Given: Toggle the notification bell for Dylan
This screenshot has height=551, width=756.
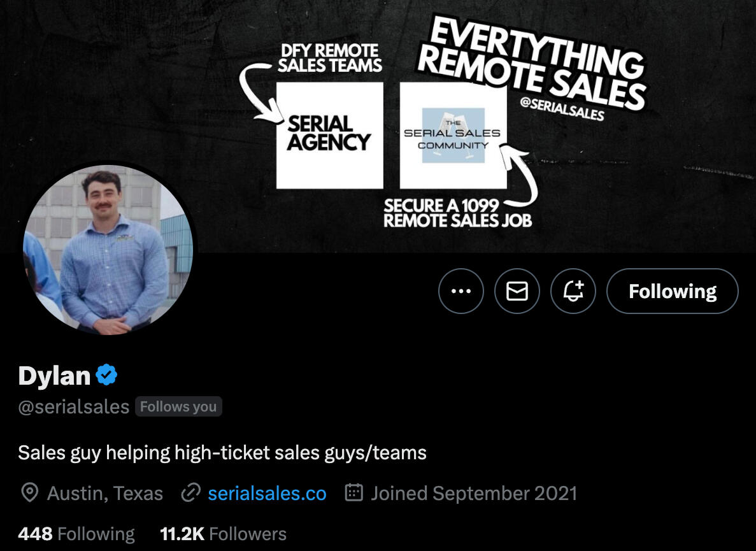Looking at the screenshot, I should pyautogui.click(x=573, y=291).
